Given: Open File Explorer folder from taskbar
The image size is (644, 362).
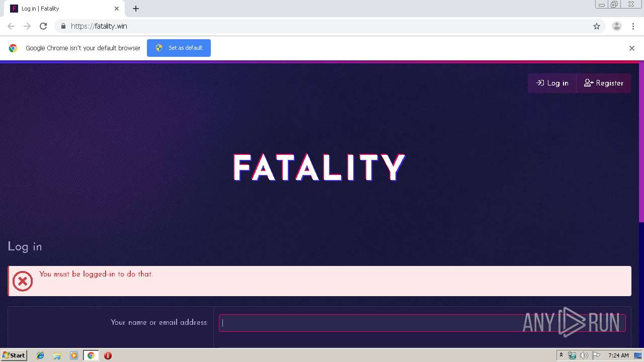Looking at the screenshot, I should pos(57,355).
